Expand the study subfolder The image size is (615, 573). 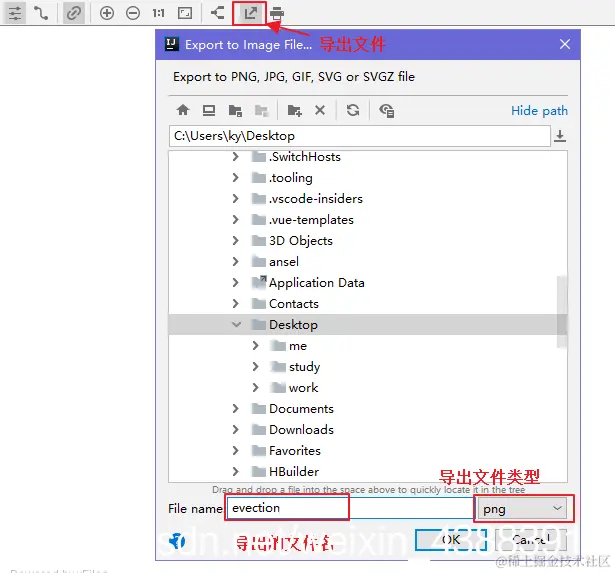click(x=255, y=367)
